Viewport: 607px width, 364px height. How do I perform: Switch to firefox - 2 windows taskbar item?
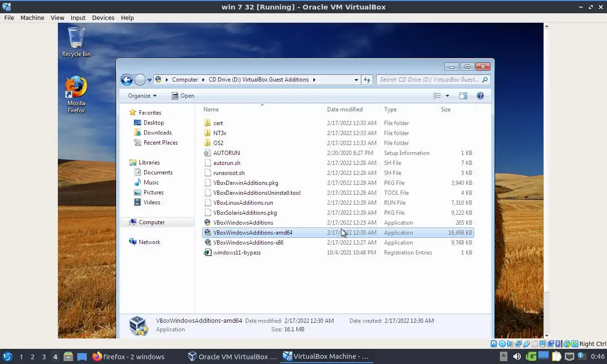click(129, 356)
